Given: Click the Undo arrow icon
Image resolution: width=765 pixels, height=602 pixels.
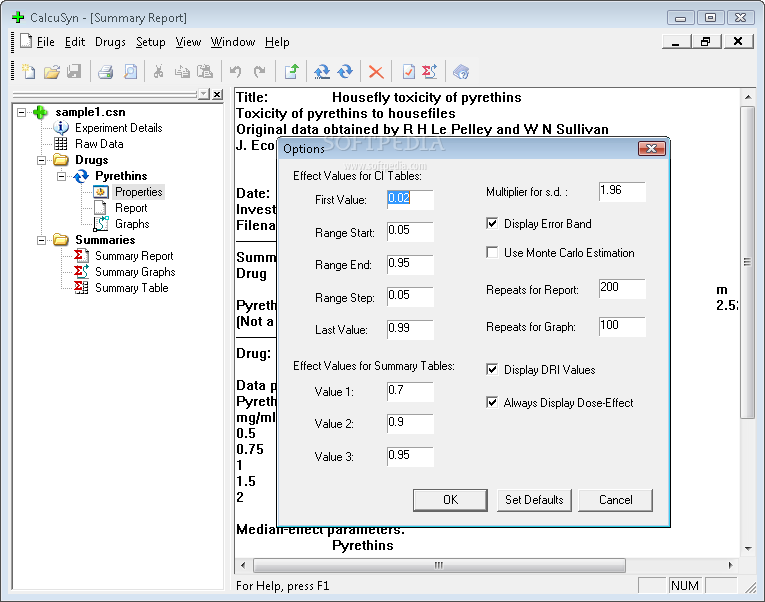Looking at the screenshot, I should click(x=236, y=72).
